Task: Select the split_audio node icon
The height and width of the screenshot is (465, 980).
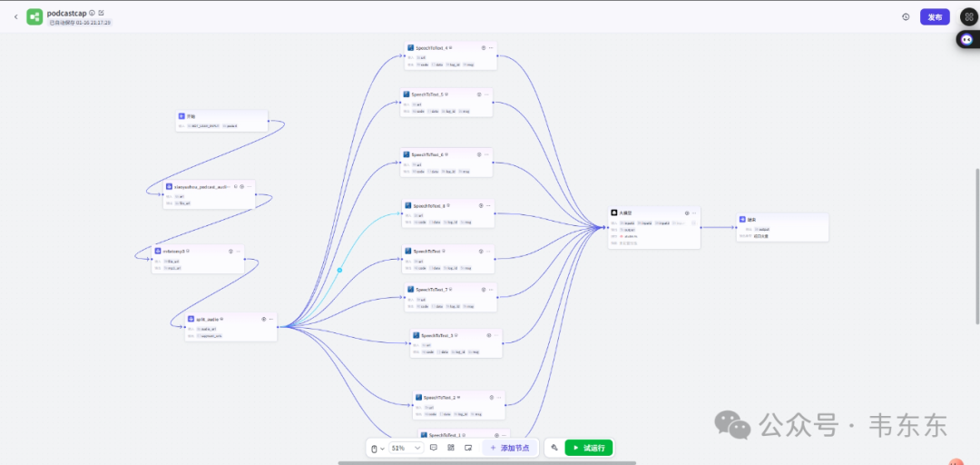Action: [x=191, y=319]
